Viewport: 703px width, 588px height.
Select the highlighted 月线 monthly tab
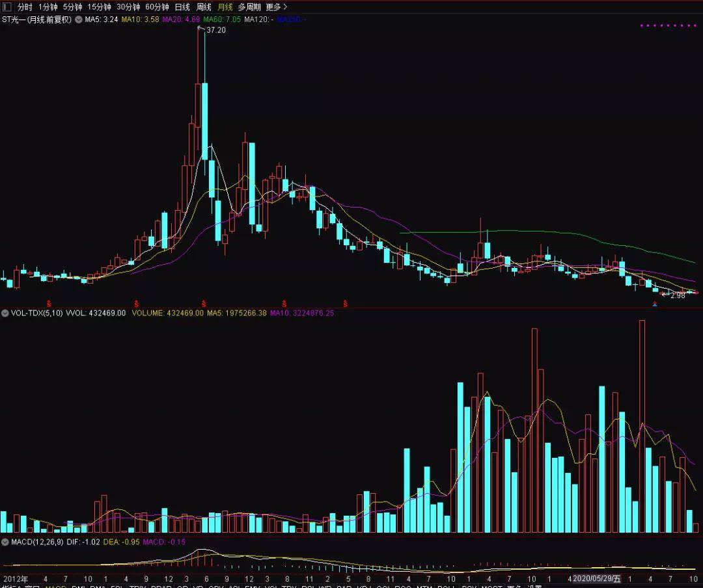[225, 7]
